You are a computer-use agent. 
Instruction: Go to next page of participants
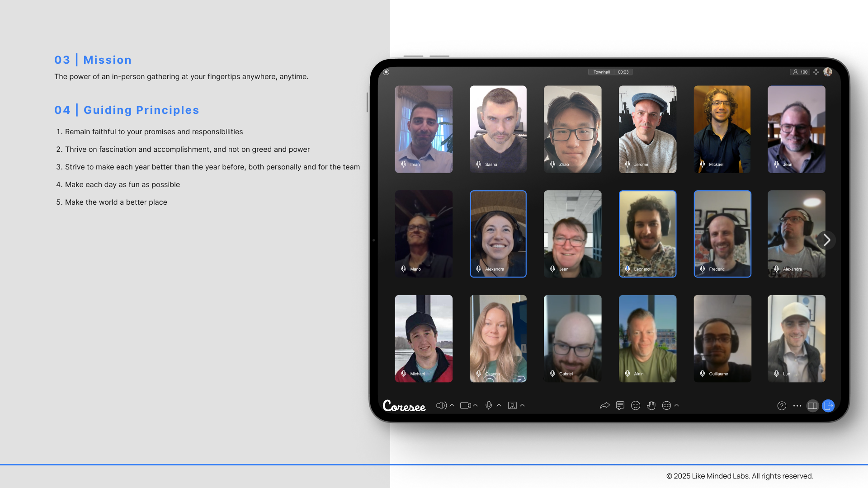click(x=827, y=240)
